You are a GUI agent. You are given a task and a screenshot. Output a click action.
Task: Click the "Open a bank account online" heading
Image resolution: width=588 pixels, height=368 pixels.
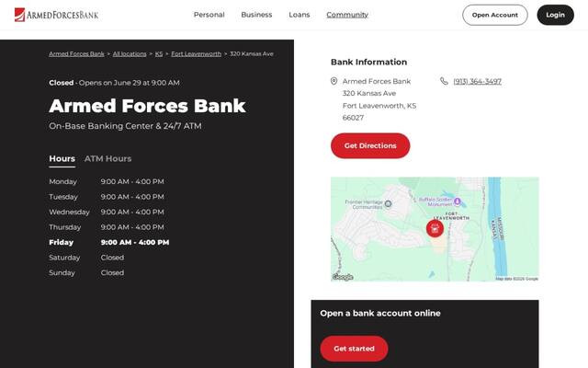(x=380, y=313)
